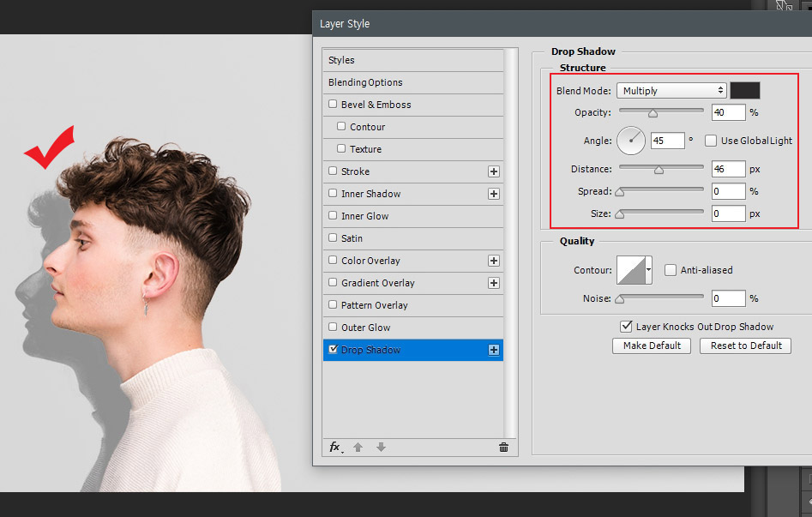
Task: Add another Drop Shadow with plus icon
Action: [494, 350]
